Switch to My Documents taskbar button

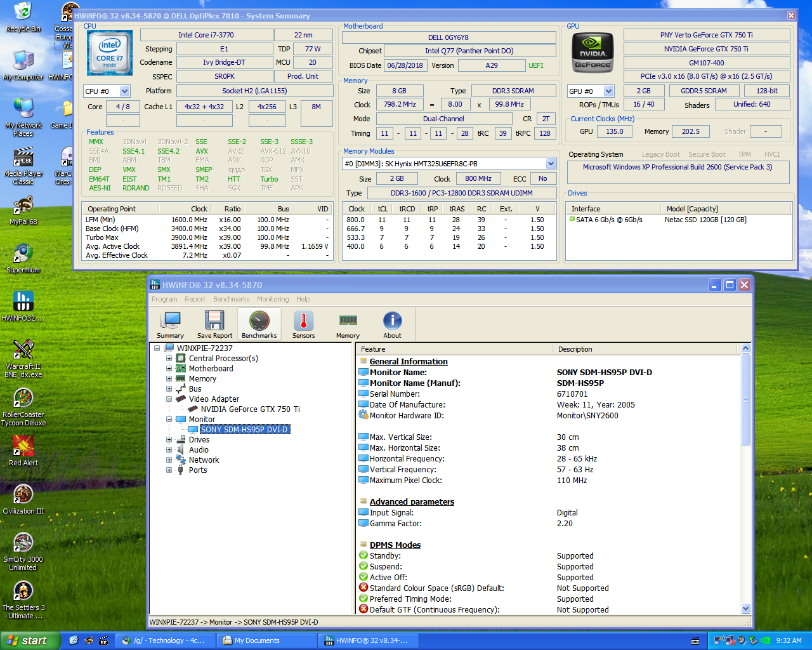(x=266, y=640)
